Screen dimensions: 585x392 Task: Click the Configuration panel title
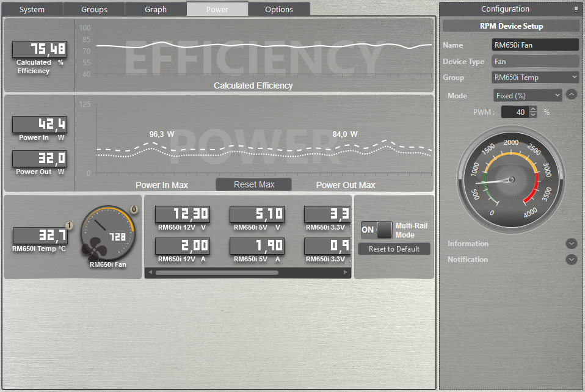pos(505,9)
